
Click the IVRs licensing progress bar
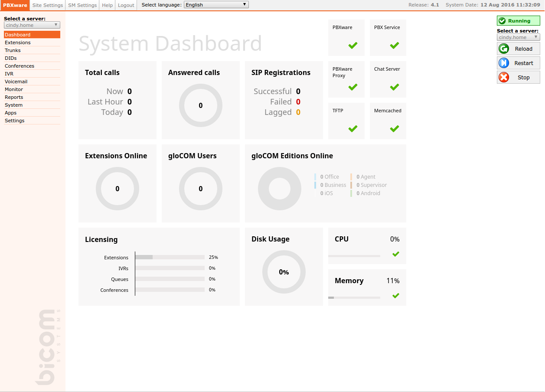coord(170,268)
